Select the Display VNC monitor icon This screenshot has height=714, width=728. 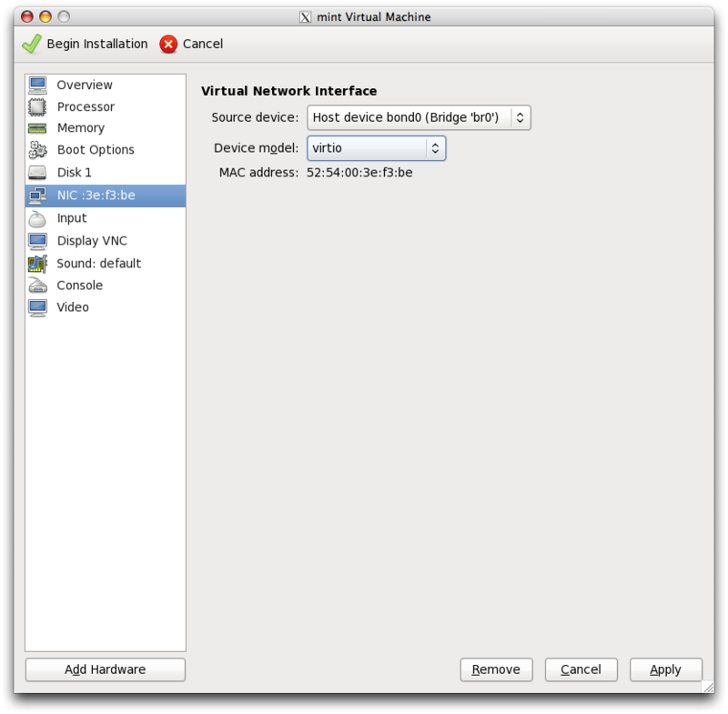tap(37, 241)
